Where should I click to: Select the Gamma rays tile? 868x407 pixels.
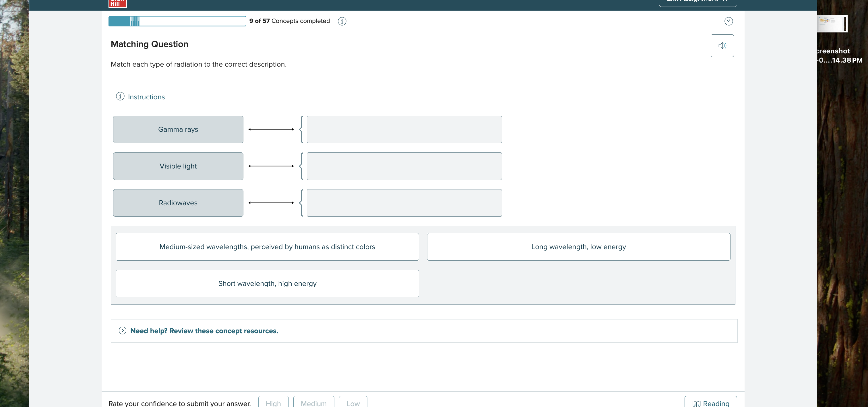(178, 129)
